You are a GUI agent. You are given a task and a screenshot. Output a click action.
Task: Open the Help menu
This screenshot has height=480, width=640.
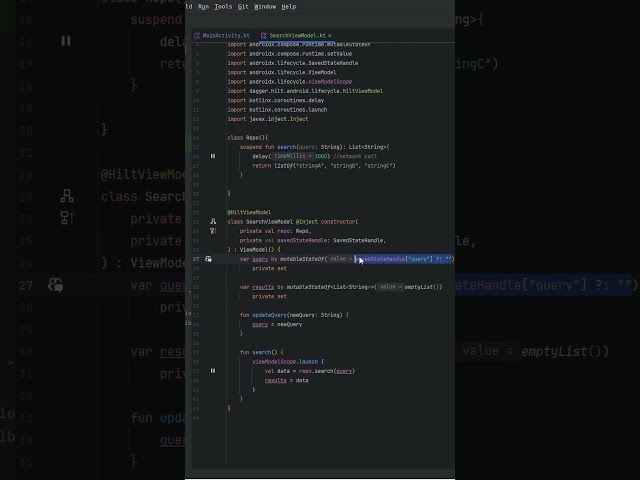[289, 7]
